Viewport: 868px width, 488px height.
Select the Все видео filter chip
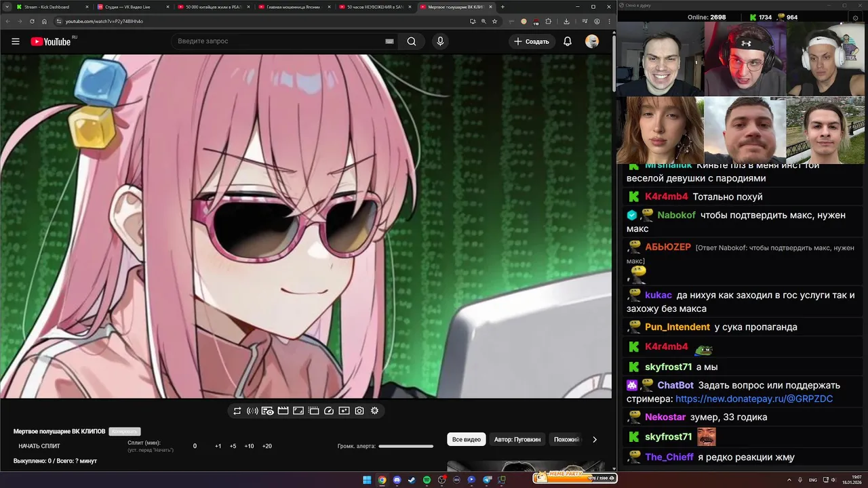467,439
